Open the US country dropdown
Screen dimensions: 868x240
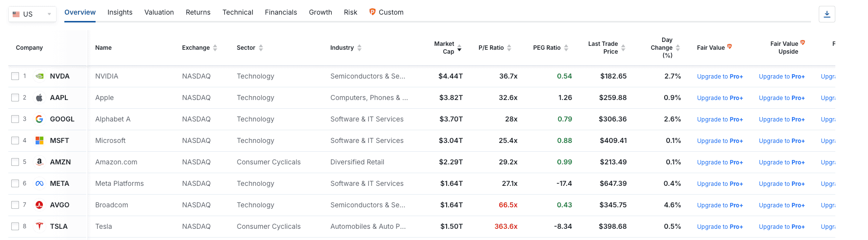(32, 14)
